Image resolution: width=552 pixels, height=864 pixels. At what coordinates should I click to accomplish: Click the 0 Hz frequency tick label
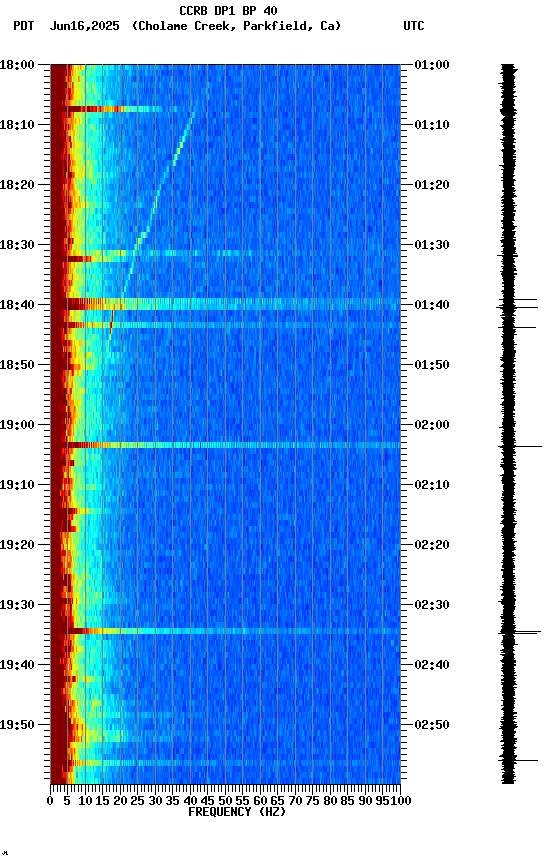(50, 801)
